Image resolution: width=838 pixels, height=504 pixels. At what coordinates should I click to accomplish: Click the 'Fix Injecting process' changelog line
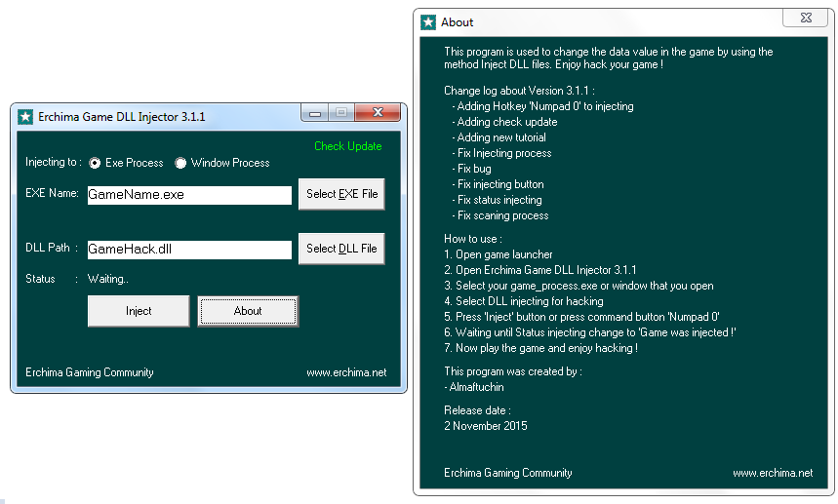coord(501,153)
